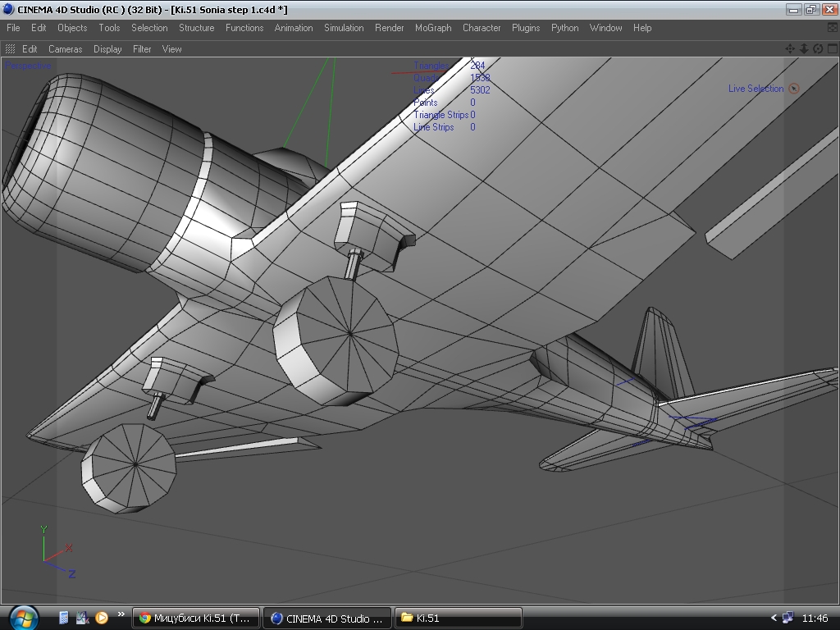Click the grip handle left of viewport Edit
The width and height of the screenshot is (840, 630).
(11, 49)
